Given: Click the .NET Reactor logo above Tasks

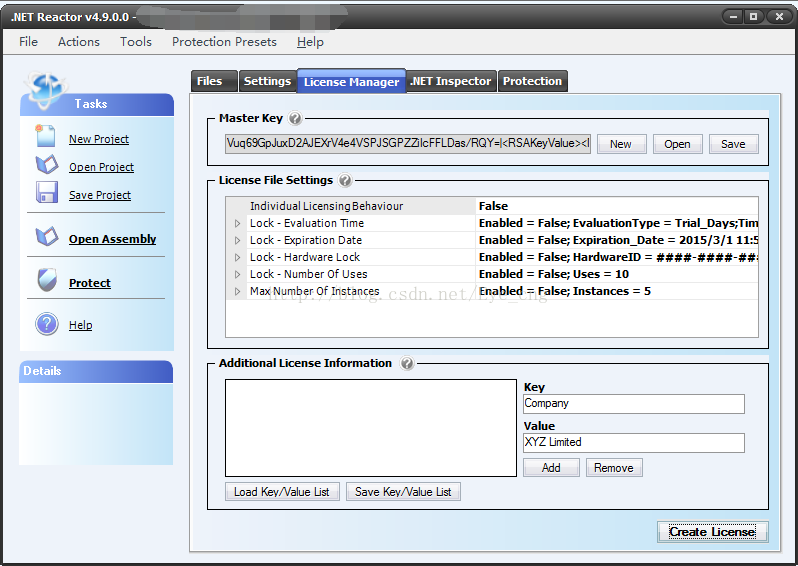Looking at the screenshot, I should tap(46, 88).
